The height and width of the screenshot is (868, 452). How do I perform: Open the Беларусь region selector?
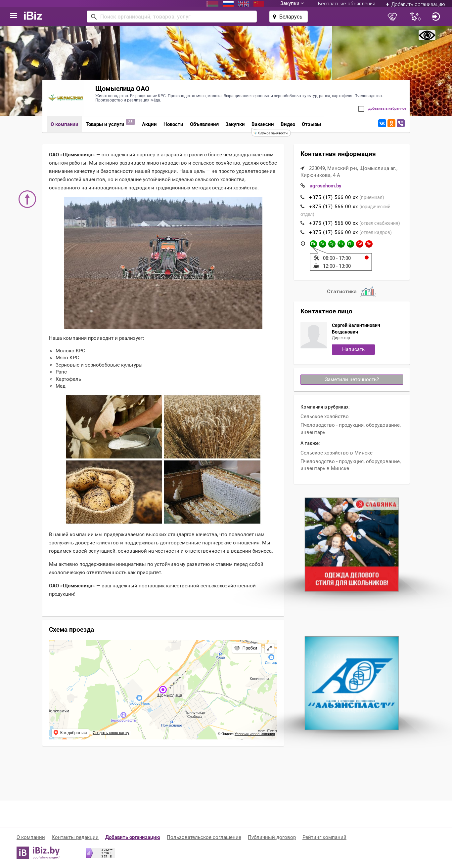coord(288,17)
